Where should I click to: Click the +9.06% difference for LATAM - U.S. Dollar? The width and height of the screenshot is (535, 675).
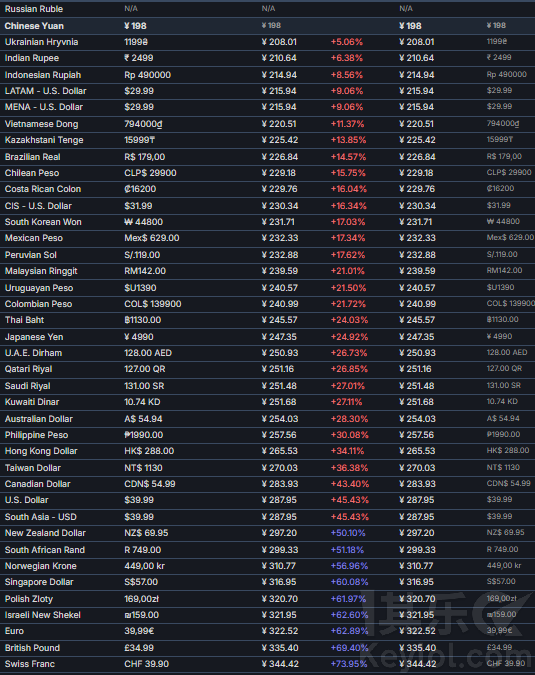tap(346, 91)
